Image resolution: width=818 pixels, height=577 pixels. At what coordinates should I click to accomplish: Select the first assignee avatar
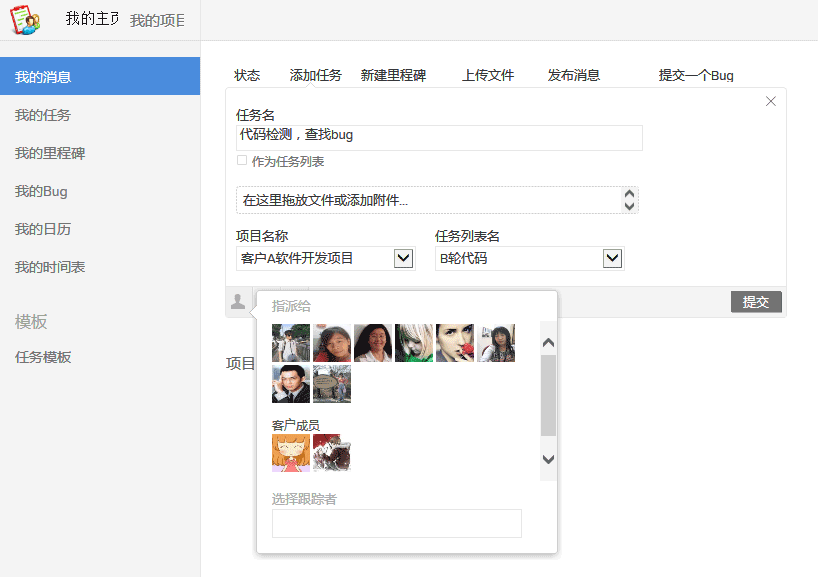tap(291, 343)
